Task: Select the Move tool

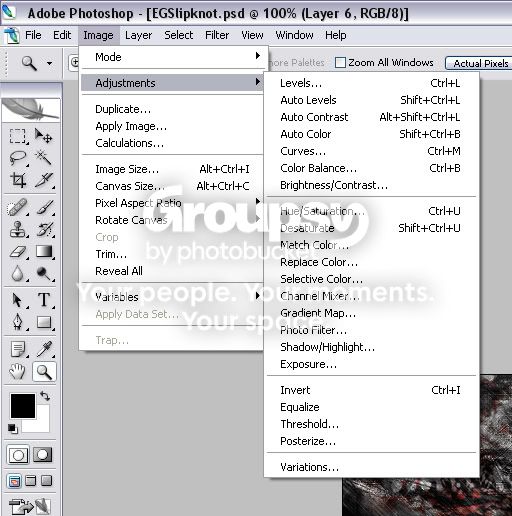Action: click(x=44, y=136)
